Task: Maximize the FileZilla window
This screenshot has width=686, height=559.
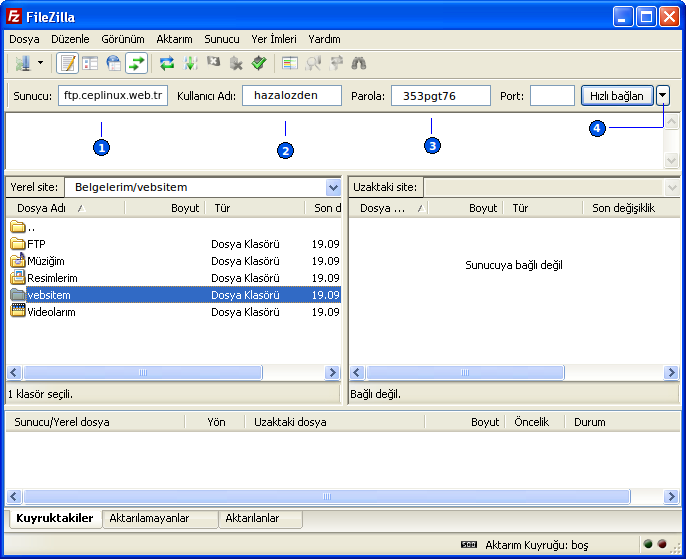Action: (646, 17)
